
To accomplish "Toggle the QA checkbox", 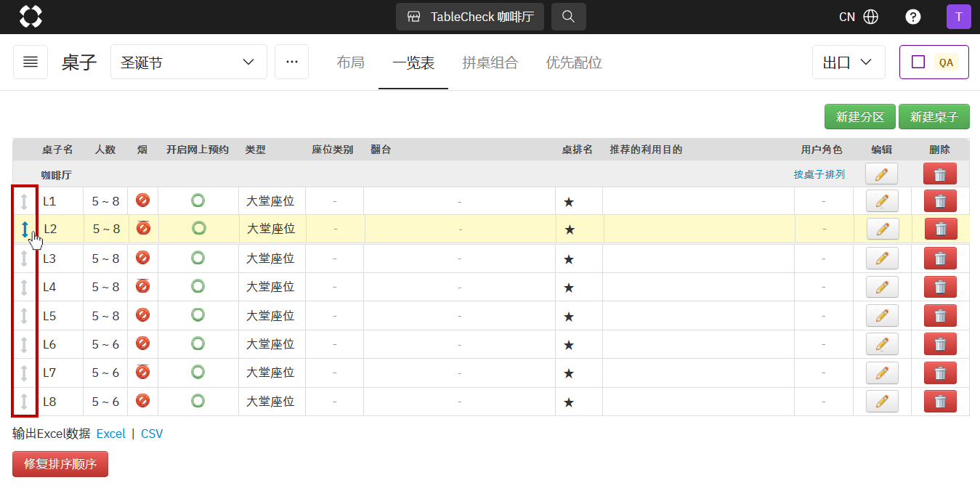I will [918, 62].
